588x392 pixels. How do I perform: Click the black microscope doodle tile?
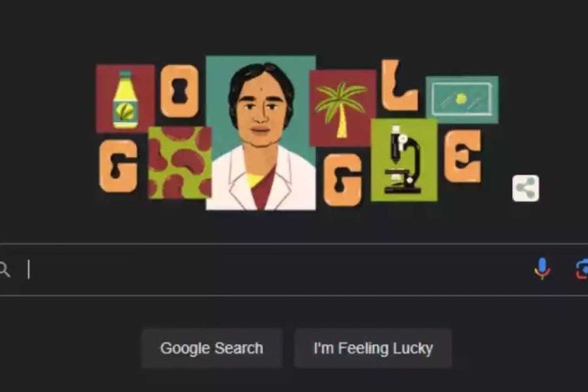403,159
